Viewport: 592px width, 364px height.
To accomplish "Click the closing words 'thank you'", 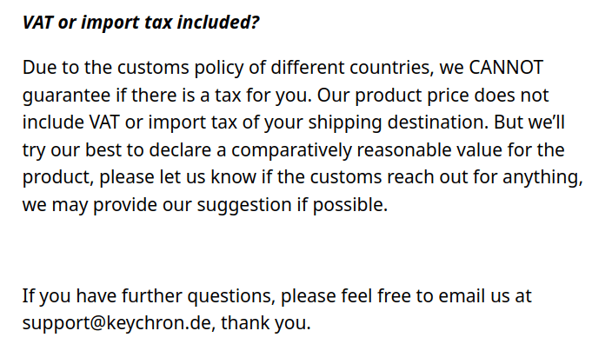I will click(x=263, y=323).
